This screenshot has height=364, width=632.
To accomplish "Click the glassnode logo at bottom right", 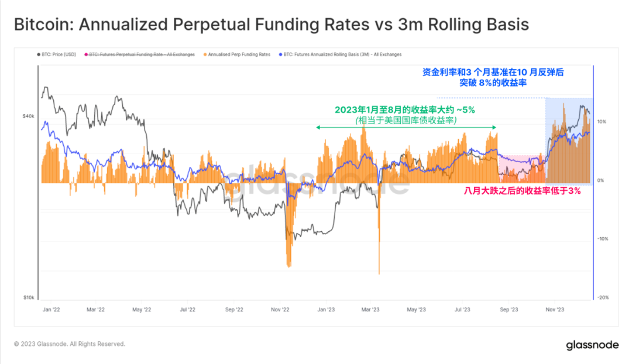I will click(592, 345).
